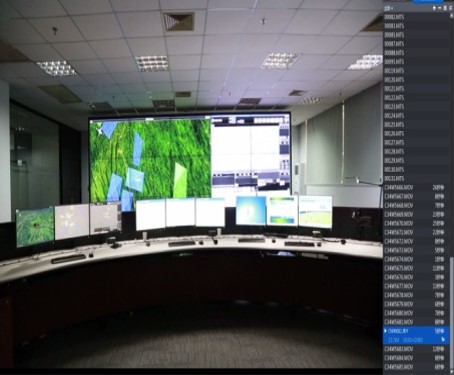Viewport: 454px width, 375px height.
Task: Select 00082.MTS in the playlist
Action: point(416,17)
